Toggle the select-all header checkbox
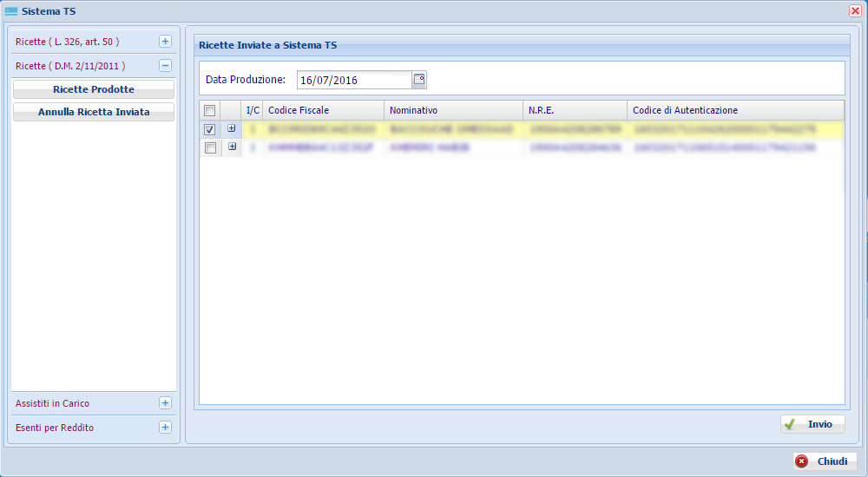 click(209, 111)
